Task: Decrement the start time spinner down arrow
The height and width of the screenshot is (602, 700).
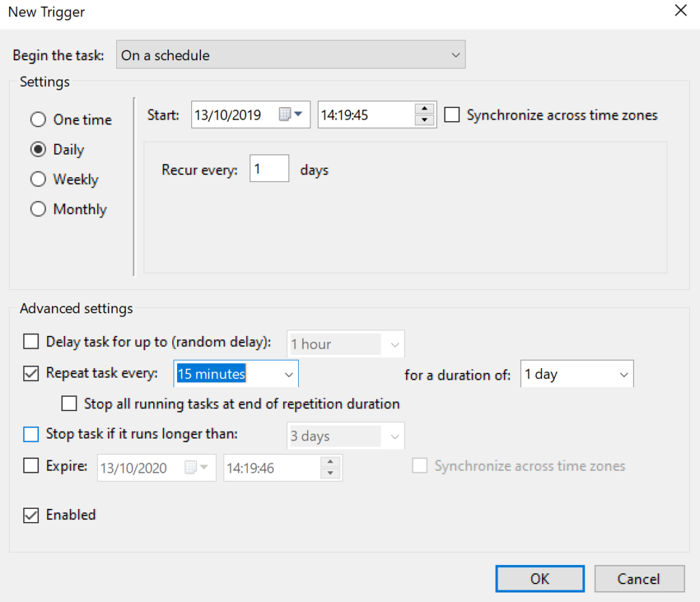Action: [x=426, y=120]
